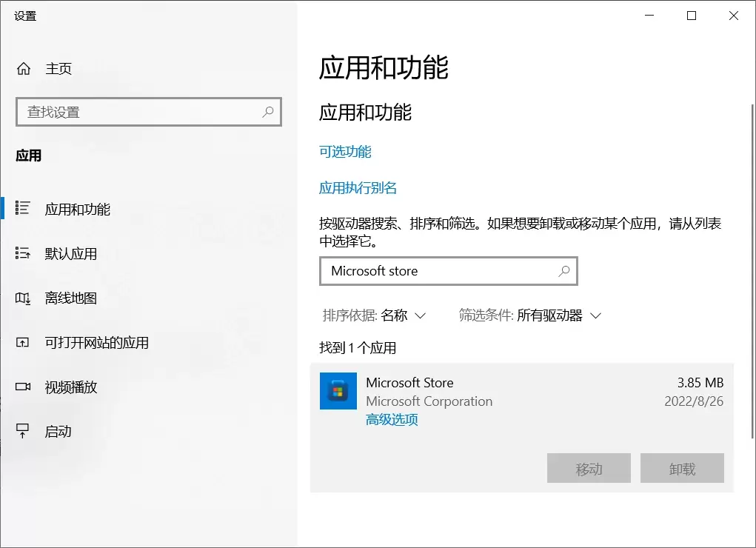The width and height of the screenshot is (756, 548).
Task: Select 启动 in the sidebar
Action: coord(58,431)
